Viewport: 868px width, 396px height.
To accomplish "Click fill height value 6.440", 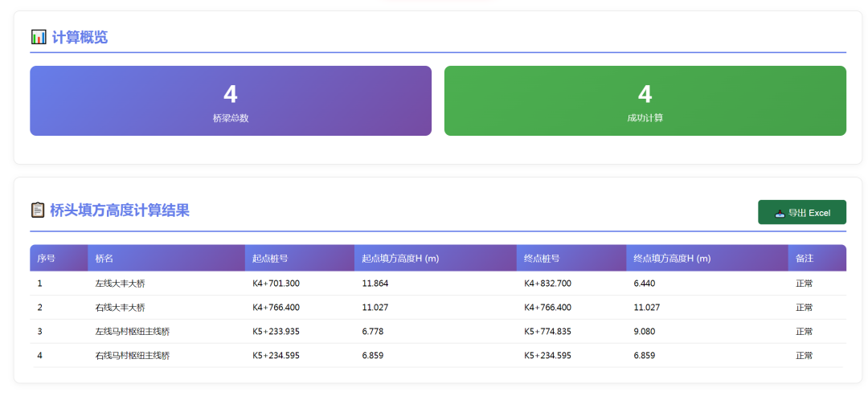I will [x=645, y=284].
